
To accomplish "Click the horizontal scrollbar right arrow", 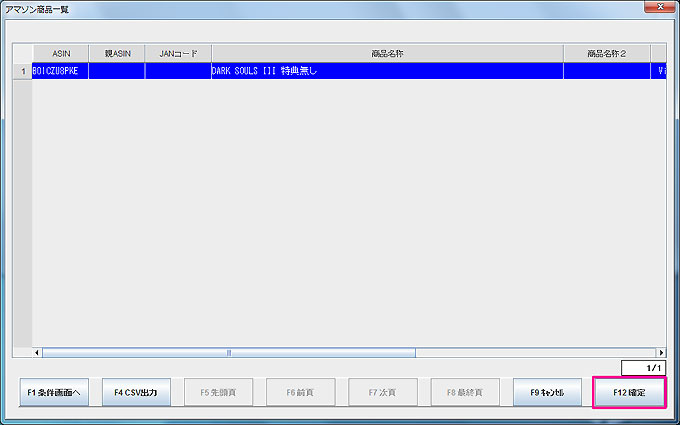I will (x=661, y=353).
